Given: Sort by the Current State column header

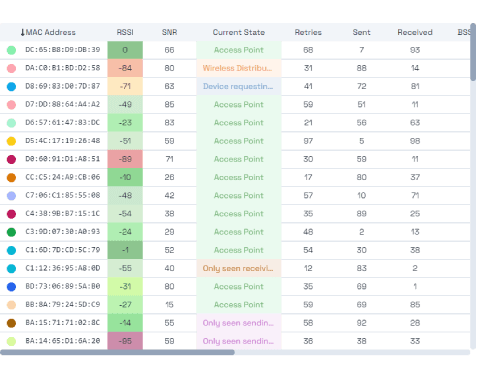Looking at the screenshot, I should (x=239, y=32).
